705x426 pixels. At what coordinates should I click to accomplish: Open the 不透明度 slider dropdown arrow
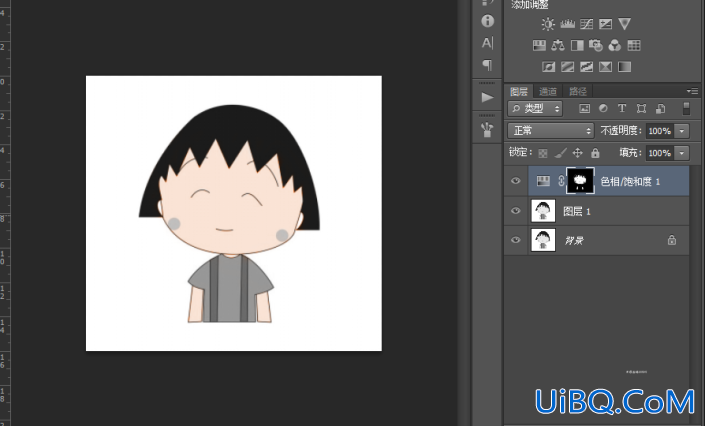pos(682,131)
